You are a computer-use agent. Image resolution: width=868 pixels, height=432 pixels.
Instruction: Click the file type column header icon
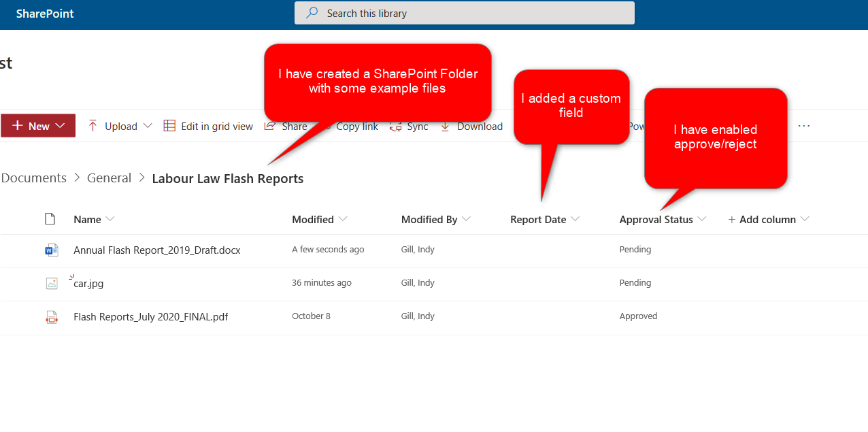(50, 219)
